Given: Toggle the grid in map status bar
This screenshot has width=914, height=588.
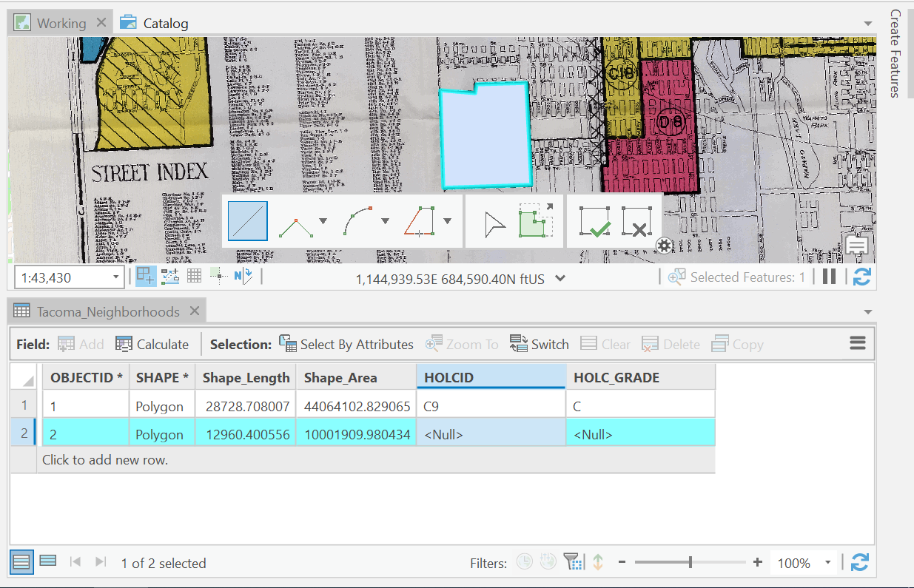Looking at the screenshot, I should pyautogui.click(x=194, y=277).
